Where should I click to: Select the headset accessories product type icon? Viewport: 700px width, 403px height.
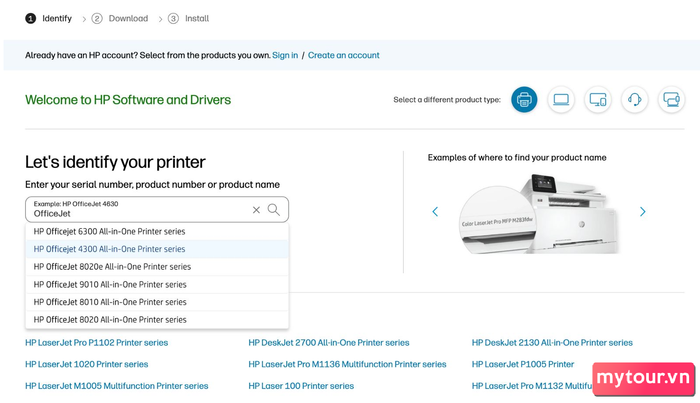[x=634, y=100]
